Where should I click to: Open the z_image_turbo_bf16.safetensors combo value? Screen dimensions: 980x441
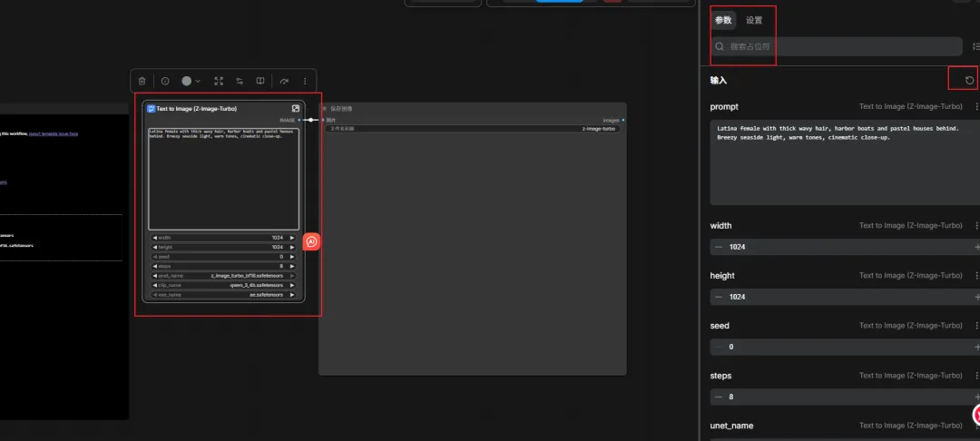pyautogui.click(x=247, y=276)
